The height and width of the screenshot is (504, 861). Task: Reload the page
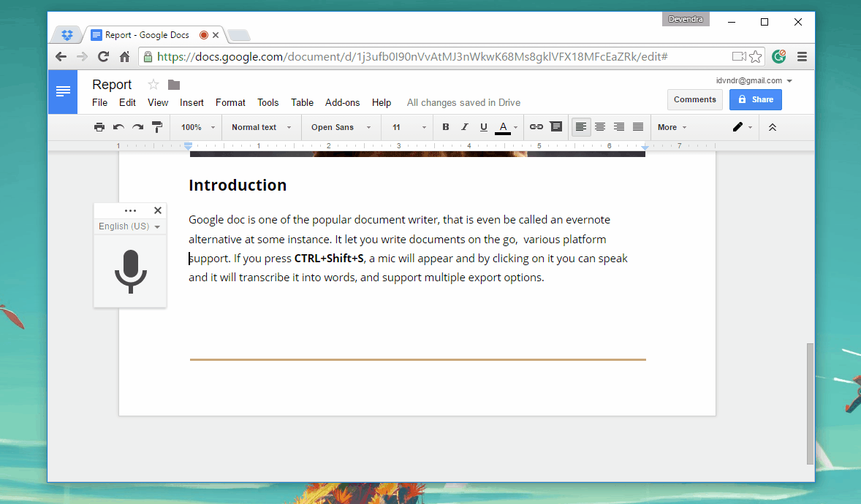(x=103, y=56)
